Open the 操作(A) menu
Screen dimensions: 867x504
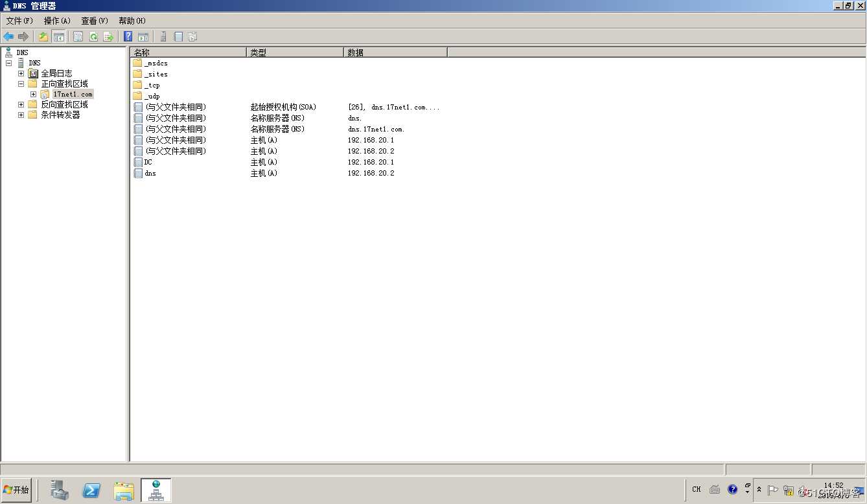pyautogui.click(x=57, y=21)
